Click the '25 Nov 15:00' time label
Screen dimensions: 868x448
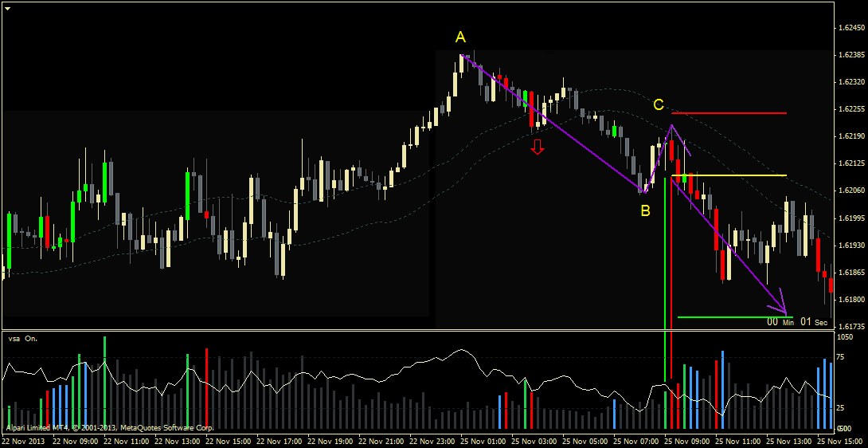coord(840,442)
